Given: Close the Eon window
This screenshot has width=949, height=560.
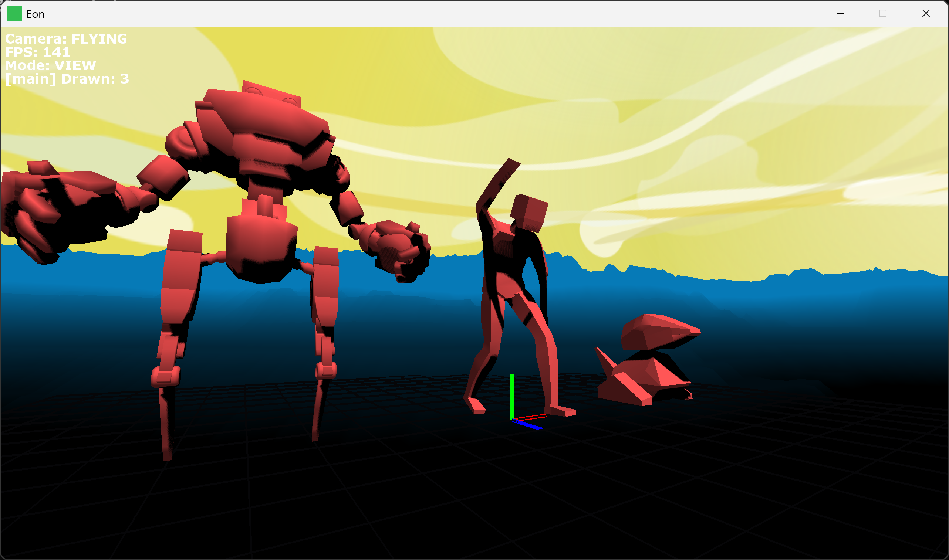Looking at the screenshot, I should pos(926,14).
